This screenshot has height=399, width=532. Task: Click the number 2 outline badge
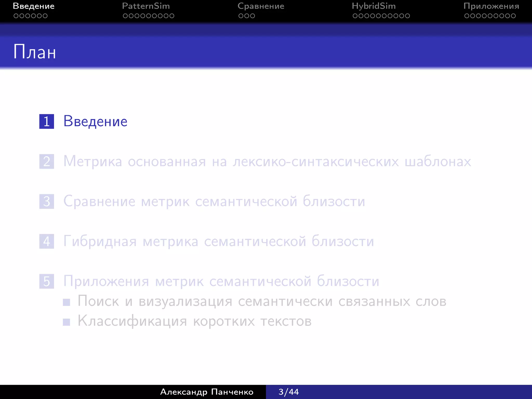tap(47, 161)
